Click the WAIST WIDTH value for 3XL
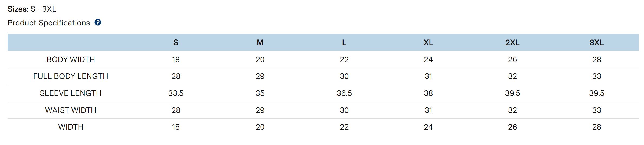644x145 pixels. (597, 110)
